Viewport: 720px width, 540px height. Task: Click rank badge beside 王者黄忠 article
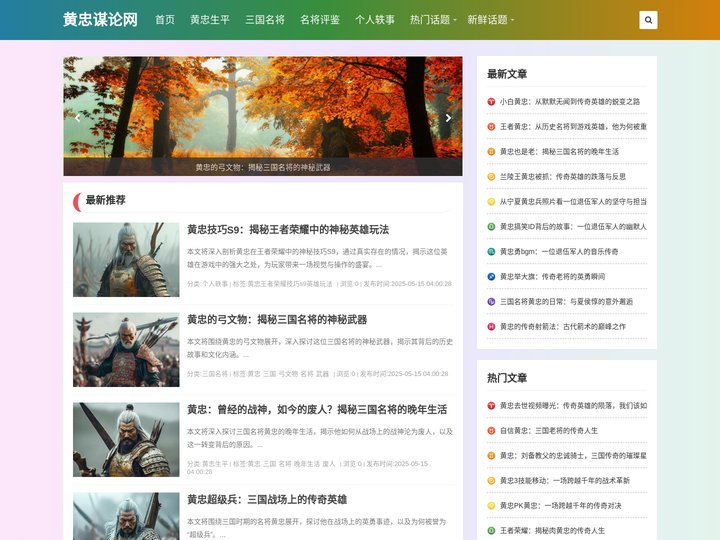(491, 127)
